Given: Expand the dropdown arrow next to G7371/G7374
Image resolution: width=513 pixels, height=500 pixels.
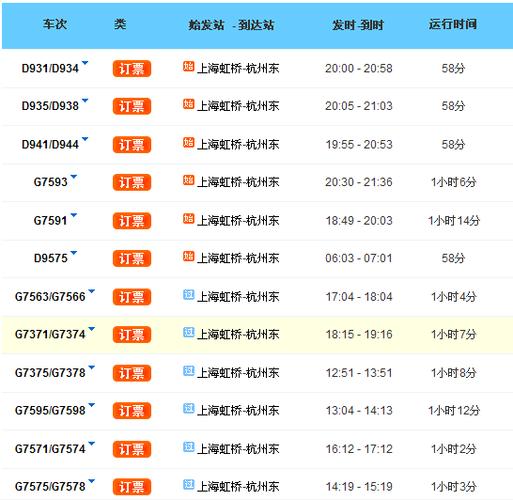Looking at the screenshot, I should pos(92,329).
